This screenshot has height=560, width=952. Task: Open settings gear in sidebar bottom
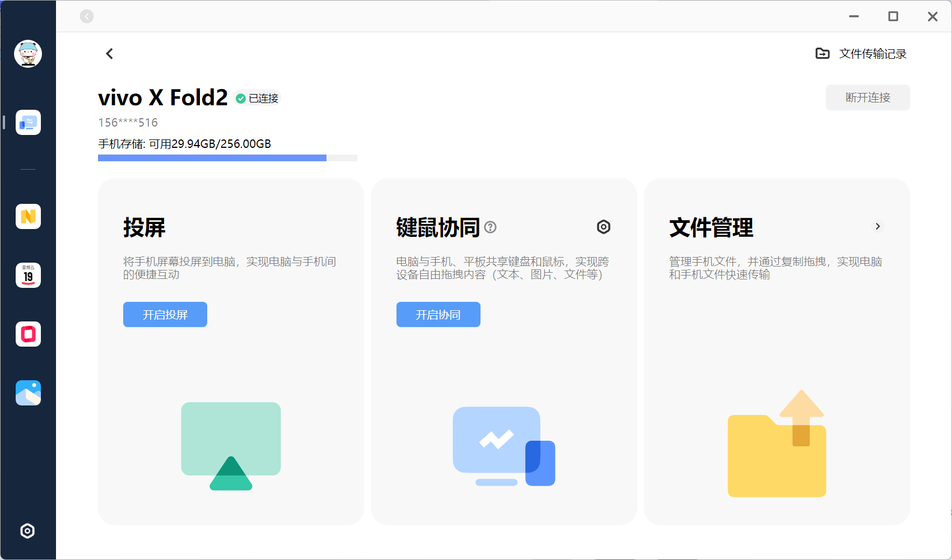(27, 531)
